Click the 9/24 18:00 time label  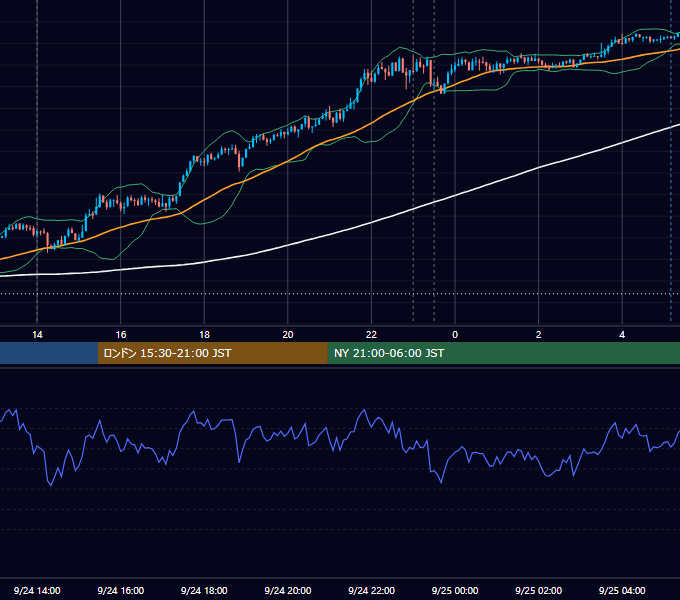click(x=204, y=590)
